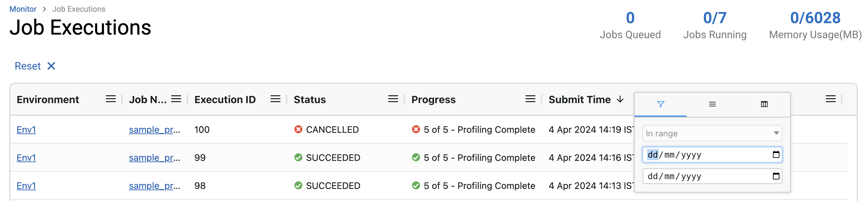The image size is (868, 201).
Task: Switch to the filter tab in the popup
Action: point(660,104)
